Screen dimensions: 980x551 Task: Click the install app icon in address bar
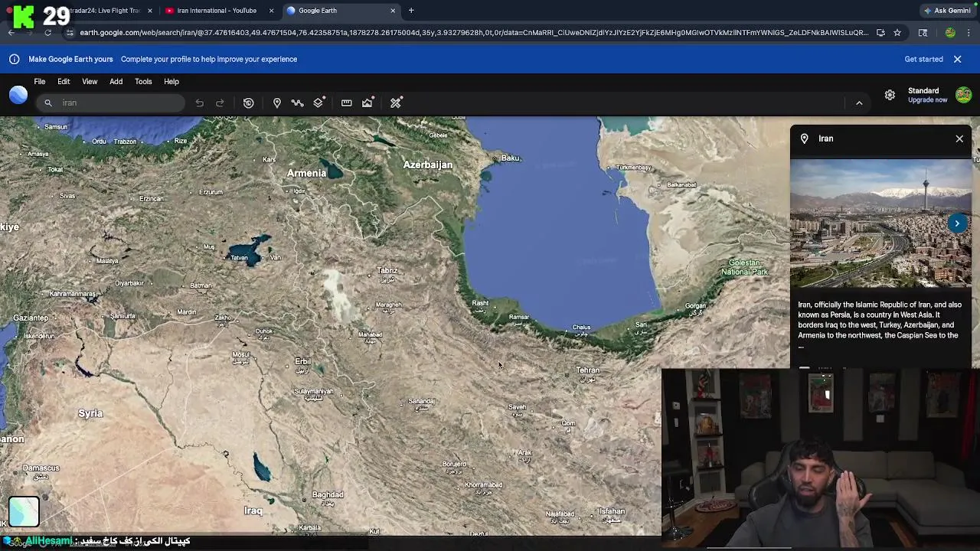coord(880,33)
